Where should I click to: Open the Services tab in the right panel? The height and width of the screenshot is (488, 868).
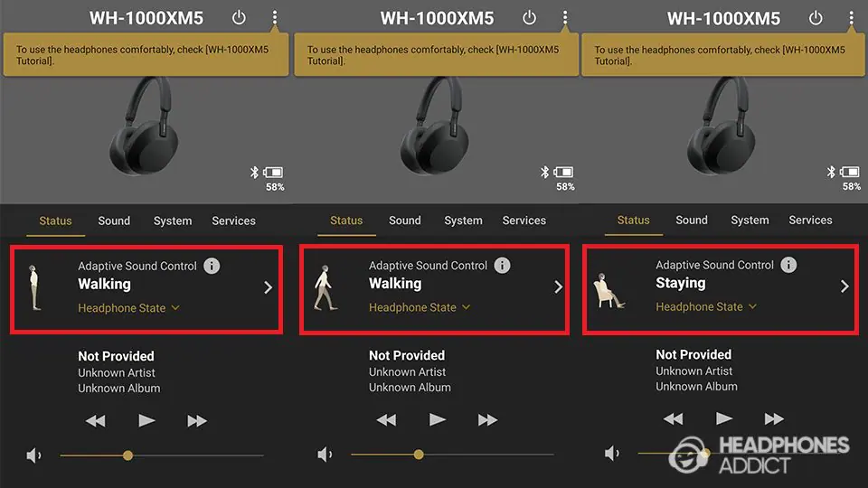(810, 221)
